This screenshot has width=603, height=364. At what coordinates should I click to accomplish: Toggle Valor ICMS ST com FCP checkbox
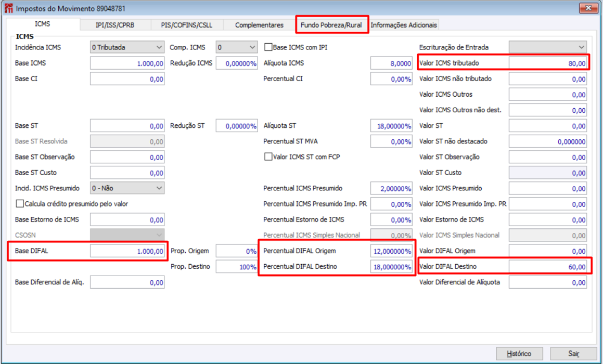[x=268, y=157]
